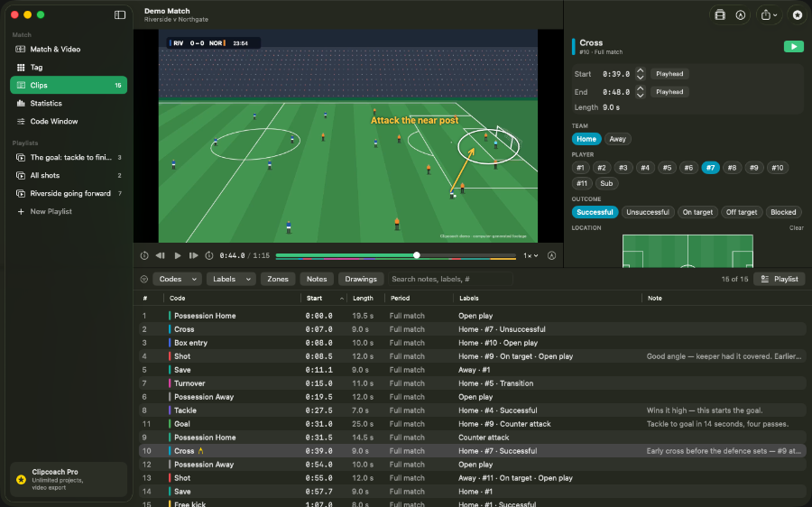Image resolution: width=812 pixels, height=507 pixels.
Task: Select the Sub player pill
Action: click(x=606, y=183)
